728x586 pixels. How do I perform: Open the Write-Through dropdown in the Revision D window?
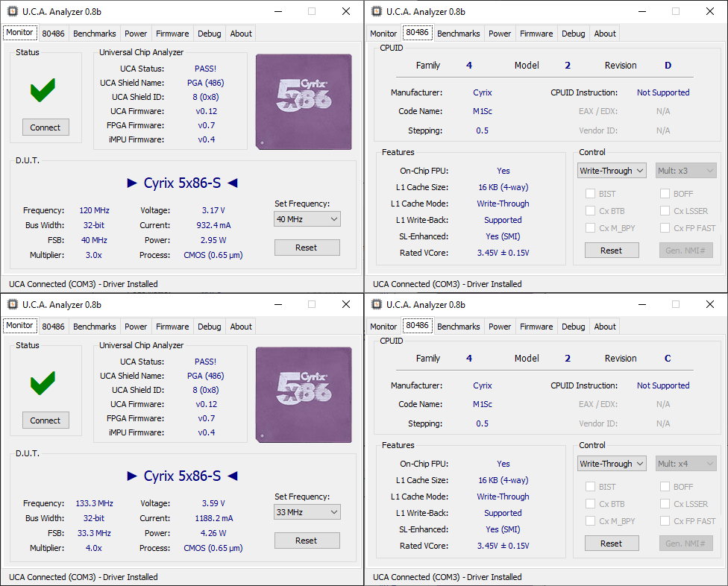click(x=612, y=171)
